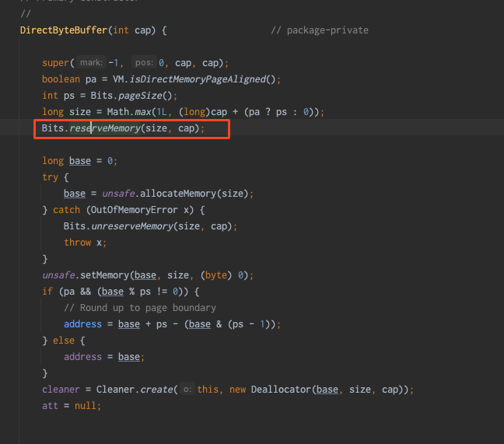Click the else keyword
This screenshot has width=504, height=444.
[64, 341]
